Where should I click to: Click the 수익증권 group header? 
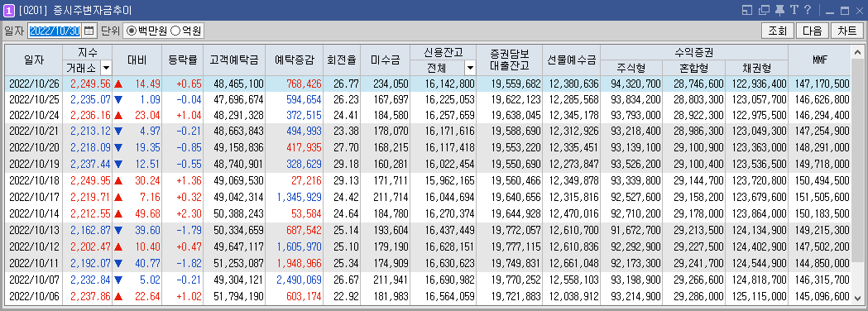694,53
